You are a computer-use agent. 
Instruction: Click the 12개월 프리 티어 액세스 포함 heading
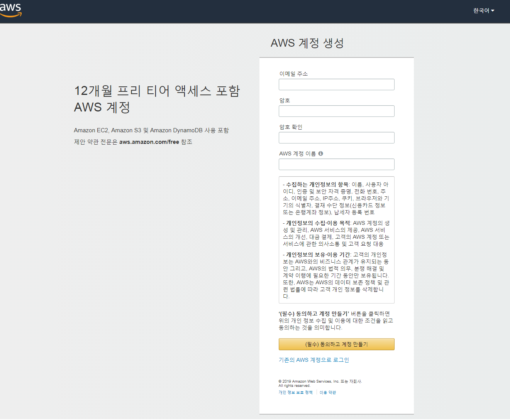(x=157, y=99)
